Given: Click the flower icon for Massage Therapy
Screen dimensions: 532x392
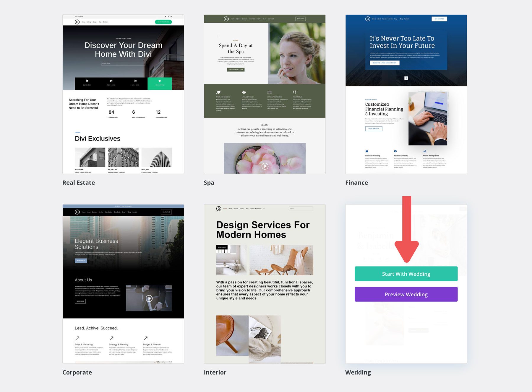Looking at the screenshot, I should click(244, 92).
